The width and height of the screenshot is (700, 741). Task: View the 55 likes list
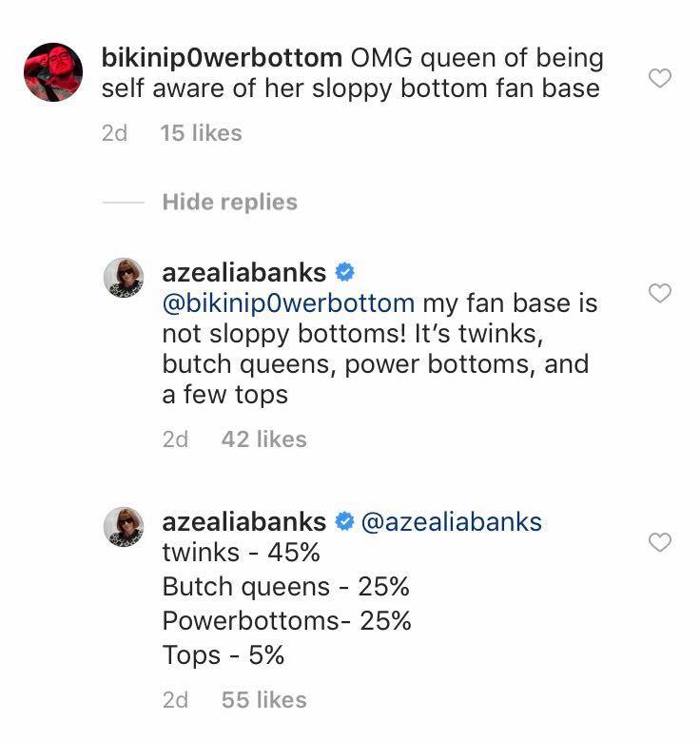(263, 699)
